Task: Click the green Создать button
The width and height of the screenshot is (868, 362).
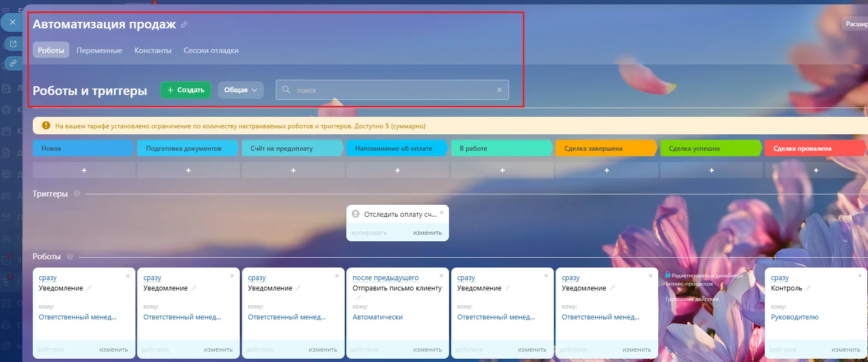Action: click(186, 90)
